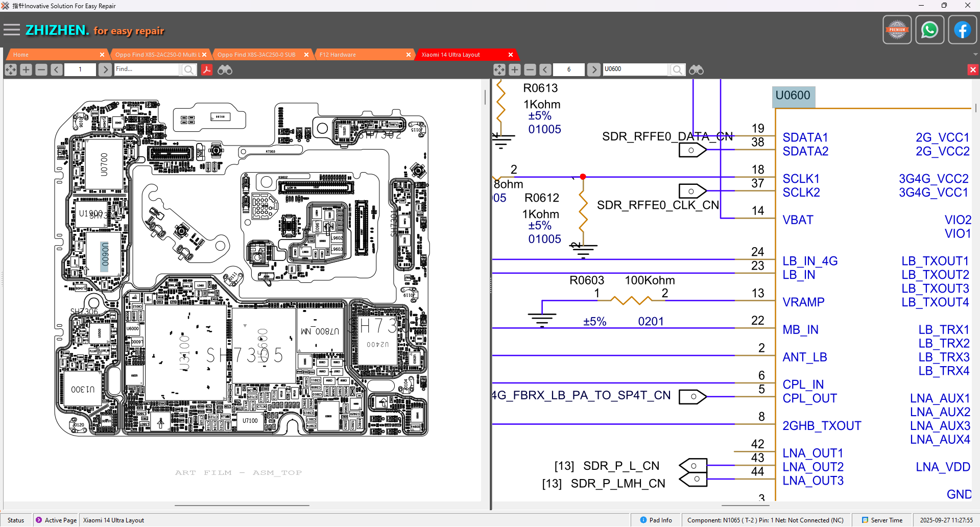The image size is (980, 527).
Task: Click the search magnifier in left pane
Action: 188,69
